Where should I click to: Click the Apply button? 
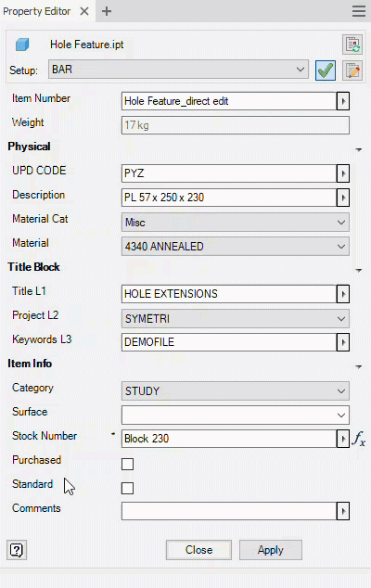(x=271, y=550)
